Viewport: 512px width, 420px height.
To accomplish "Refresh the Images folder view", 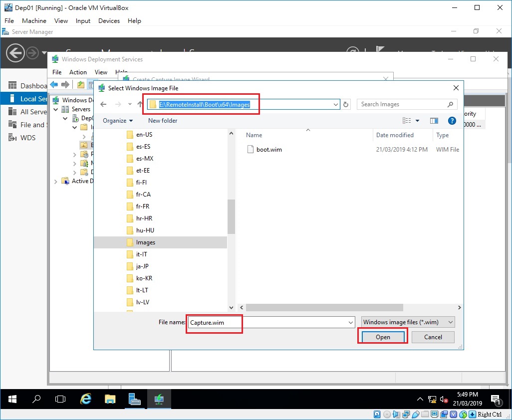I will click(346, 104).
